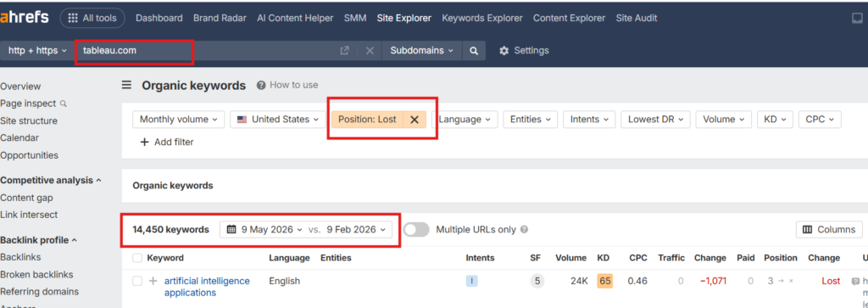Viewport: 868px width, 308px height.
Task: Go to Dashboard
Action: pos(159,18)
